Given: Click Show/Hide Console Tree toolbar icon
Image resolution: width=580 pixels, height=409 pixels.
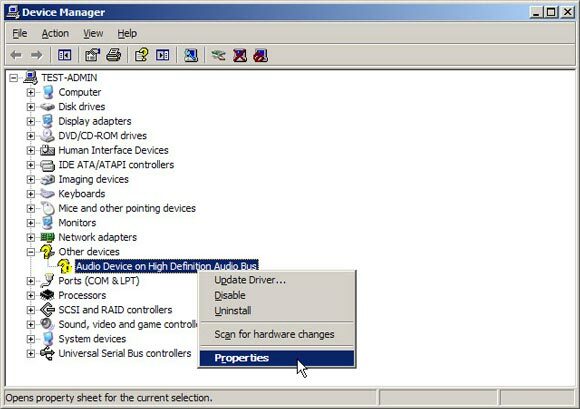Looking at the screenshot, I should click(64, 55).
